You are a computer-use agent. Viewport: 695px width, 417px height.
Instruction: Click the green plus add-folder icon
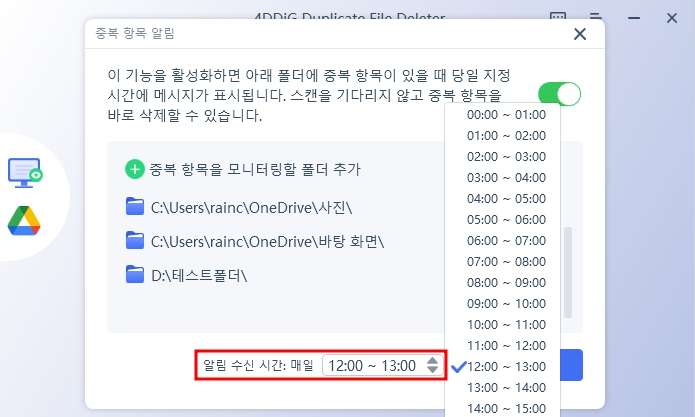click(x=135, y=169)
